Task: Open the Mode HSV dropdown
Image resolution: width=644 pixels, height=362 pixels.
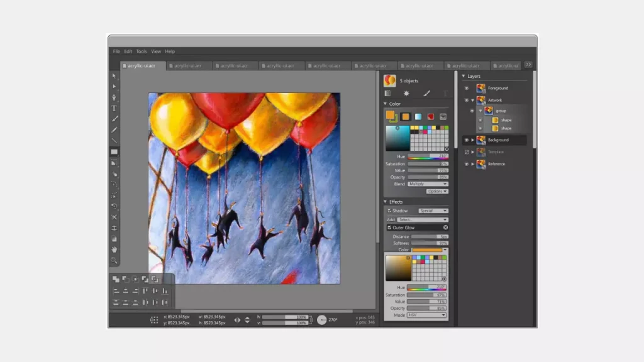Action: pyautogui.click(x=426, y=315)
